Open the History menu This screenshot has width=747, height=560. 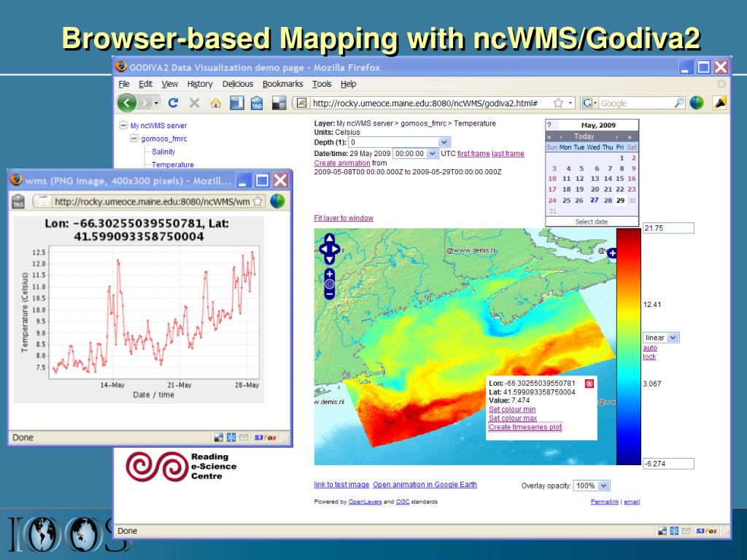[x=200, y=84]
